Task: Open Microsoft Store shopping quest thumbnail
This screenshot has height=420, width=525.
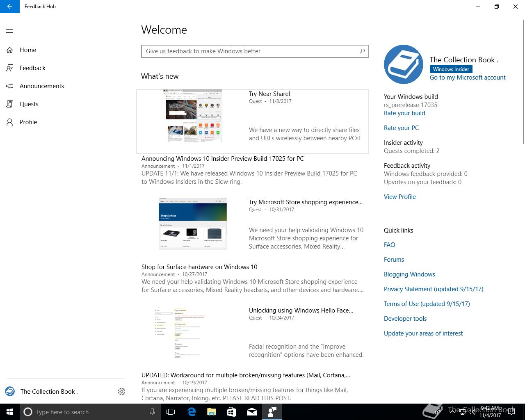Action: tap(193, 224)
